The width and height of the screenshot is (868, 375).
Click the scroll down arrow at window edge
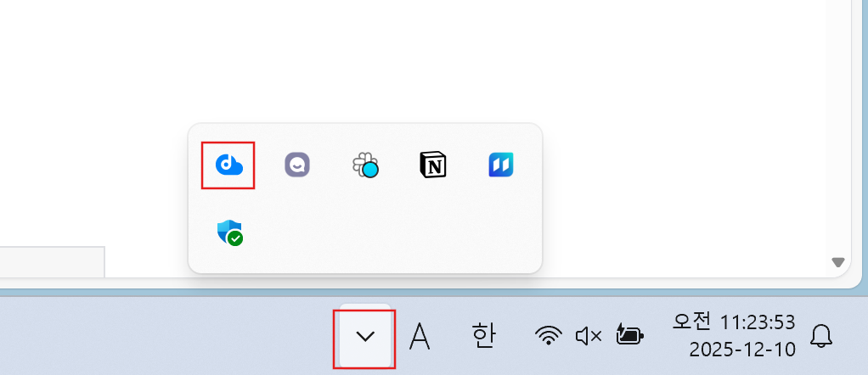click(838, 262)
